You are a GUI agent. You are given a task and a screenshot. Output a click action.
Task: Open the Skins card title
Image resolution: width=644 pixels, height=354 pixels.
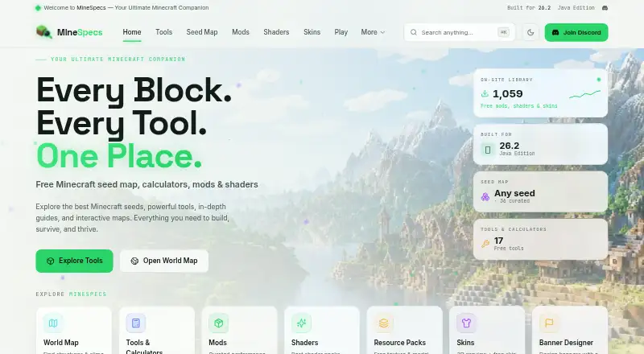(465, 343)
